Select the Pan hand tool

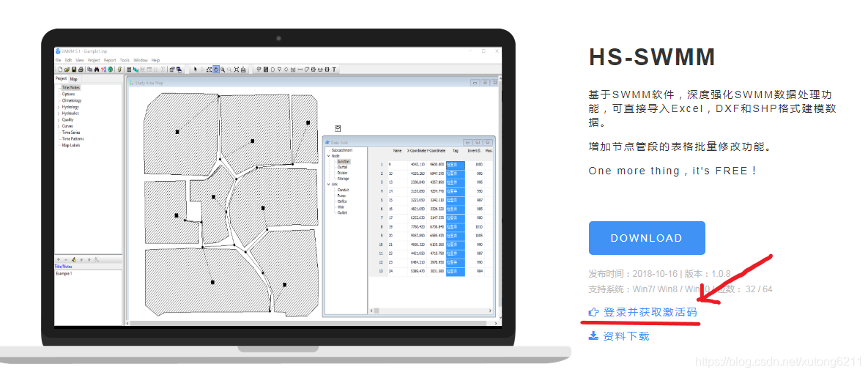point(216,70)
